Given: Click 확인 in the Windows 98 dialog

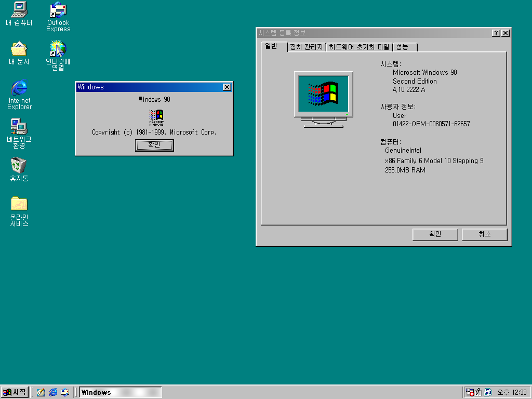Looking at the screenshot, I should [154, 145].
